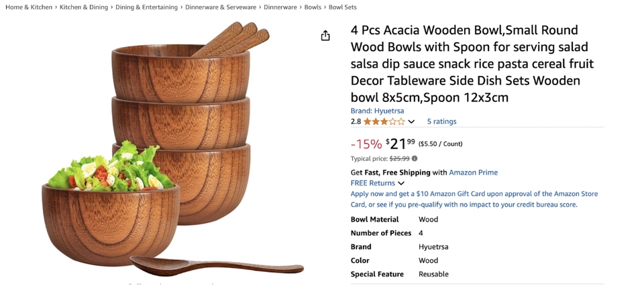Click the star rating icons

point(384,122)
